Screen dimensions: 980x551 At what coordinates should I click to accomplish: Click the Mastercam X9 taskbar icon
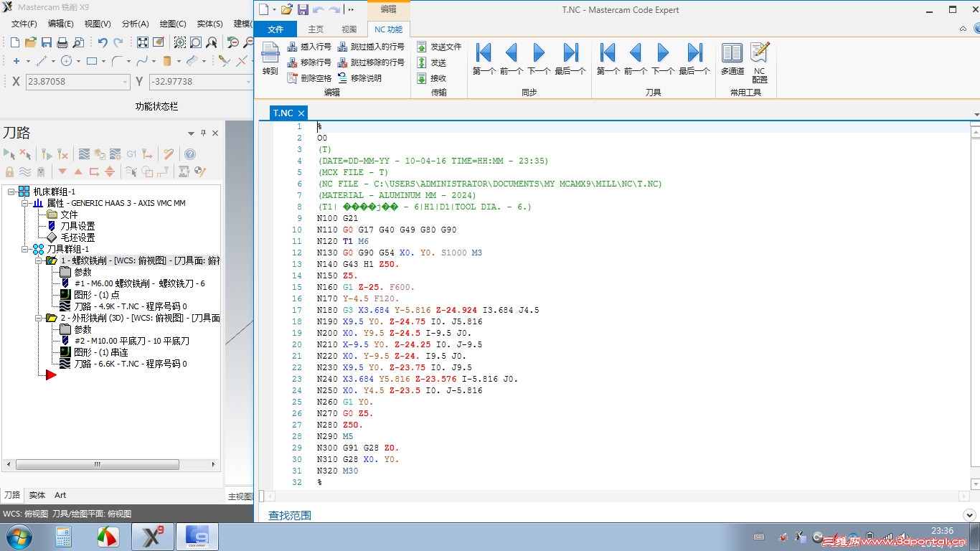click(x=153, y=537)
